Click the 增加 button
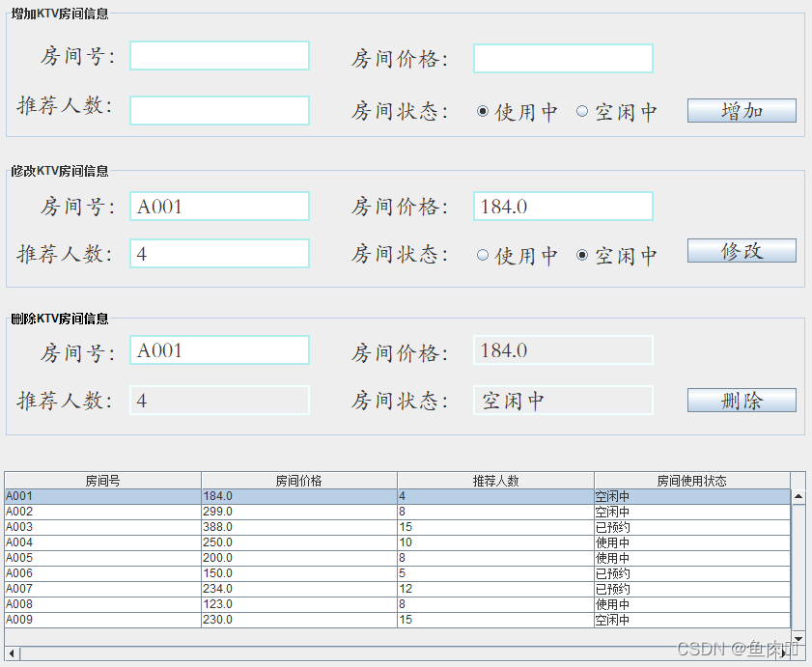The height and width of the screenshot is (667, 812). (x=742, y=111)
